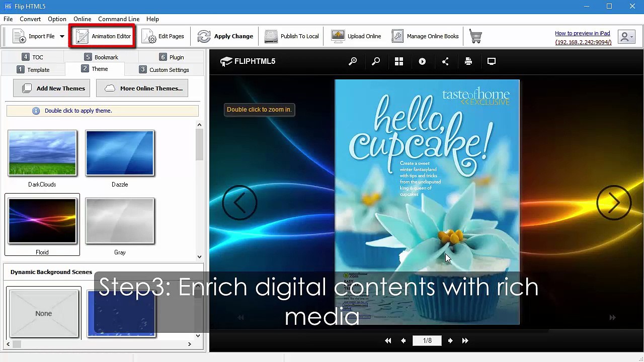Click Add New Themes button

[52, 88]
